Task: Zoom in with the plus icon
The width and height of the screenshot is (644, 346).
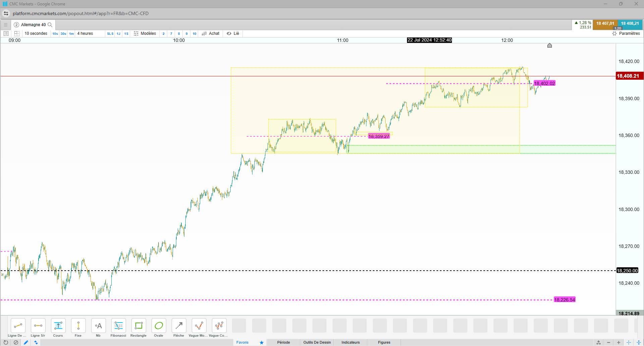Action: (619, 342)
